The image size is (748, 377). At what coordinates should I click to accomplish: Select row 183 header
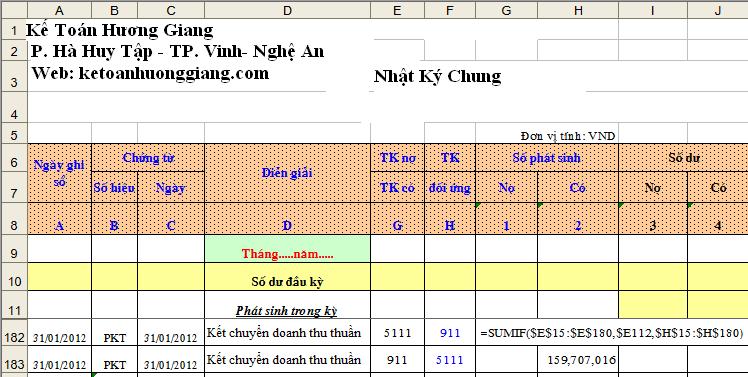coord(14,360)
